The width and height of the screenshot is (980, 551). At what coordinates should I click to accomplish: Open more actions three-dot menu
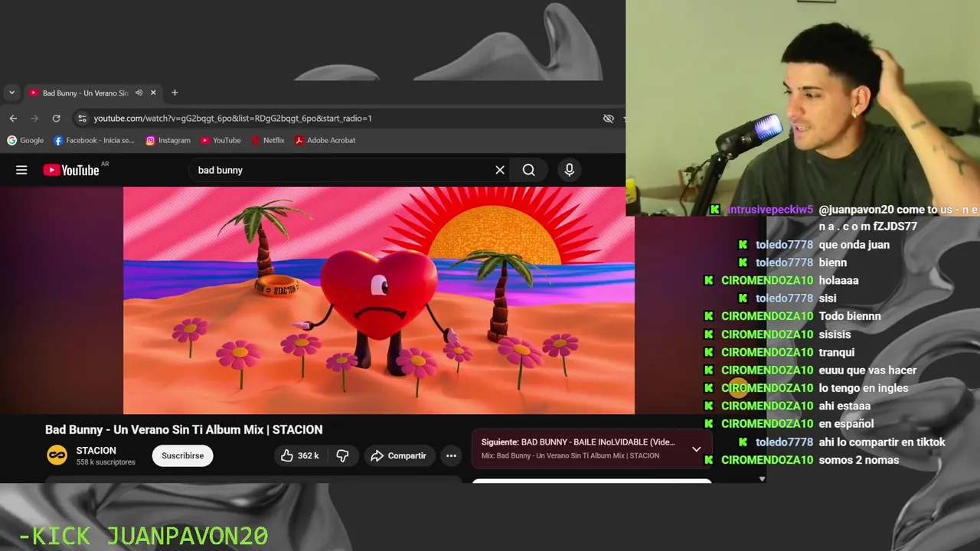click(x=452, y=455)
